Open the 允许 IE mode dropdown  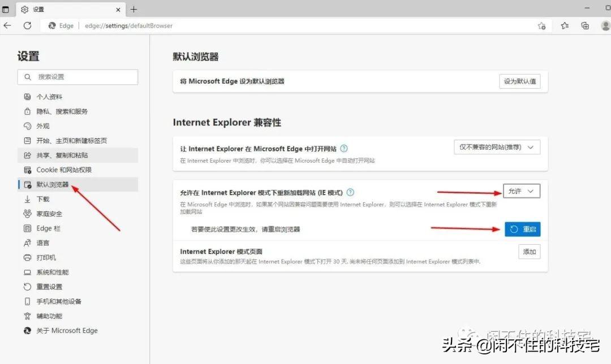[522, 191]
